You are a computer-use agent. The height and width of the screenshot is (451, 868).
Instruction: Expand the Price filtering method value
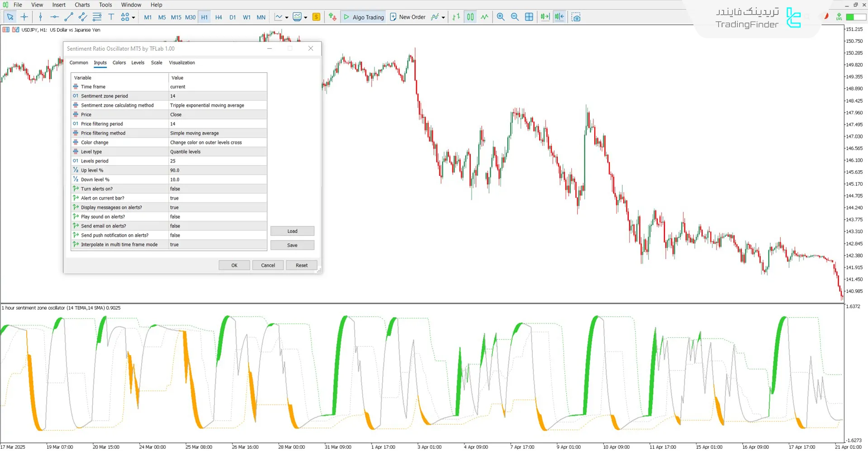[217, 133]
